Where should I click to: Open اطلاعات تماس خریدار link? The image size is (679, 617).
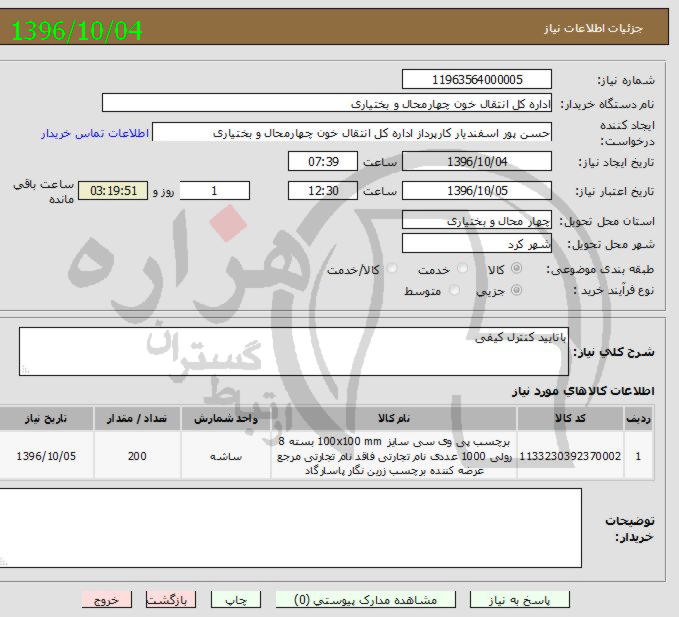pos(95,133)
